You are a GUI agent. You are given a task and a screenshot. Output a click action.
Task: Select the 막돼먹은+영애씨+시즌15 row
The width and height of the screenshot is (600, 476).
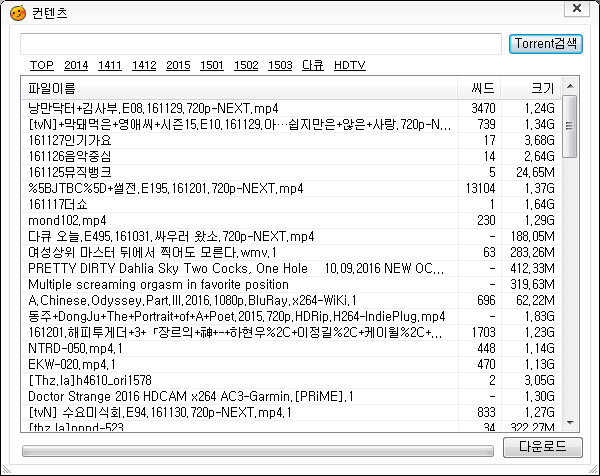tap(291, 124)
